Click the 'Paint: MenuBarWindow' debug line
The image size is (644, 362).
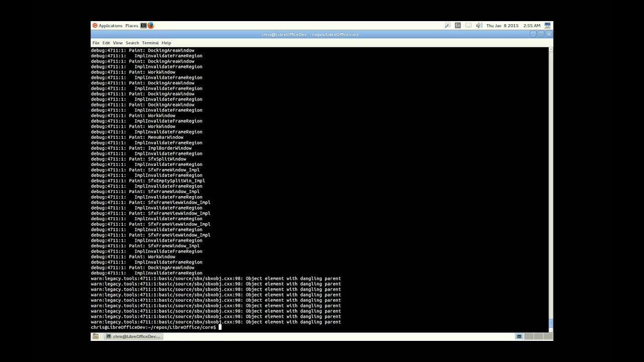coord(137,137)
